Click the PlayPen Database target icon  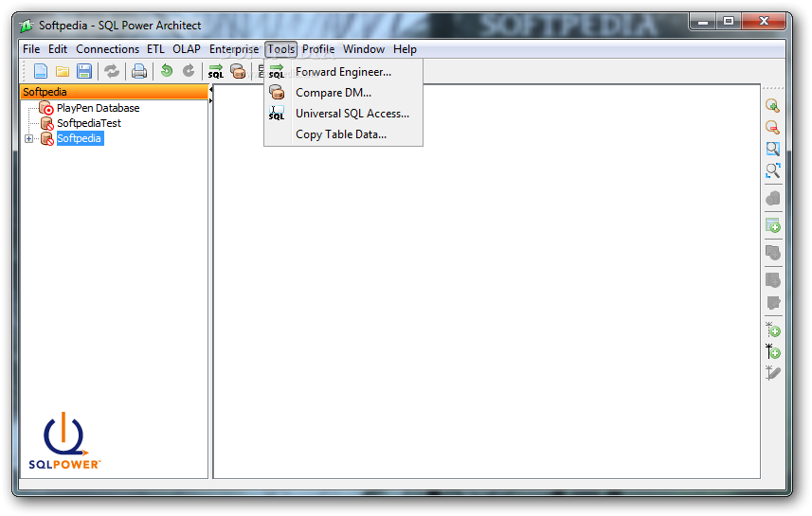coord(46,108)
